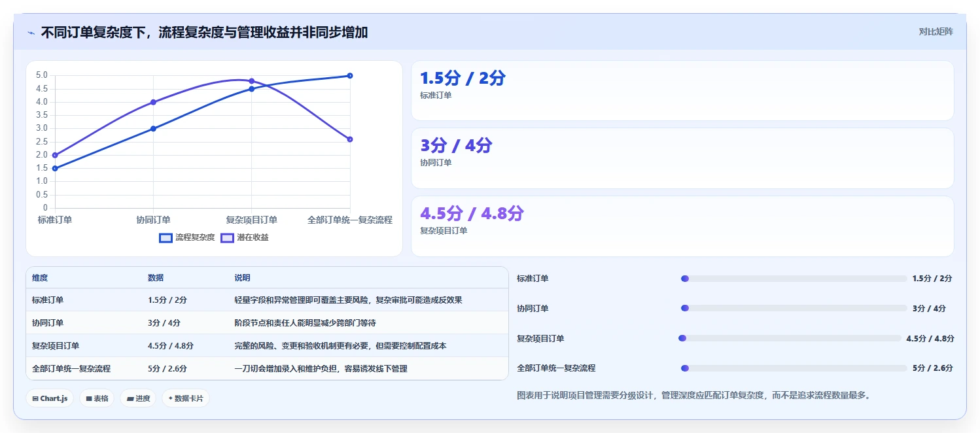The height and width of the screenshot is (433, 980).
Task: Click the x-axis label 复杂项目订单
Action: (x=252, y=220)
